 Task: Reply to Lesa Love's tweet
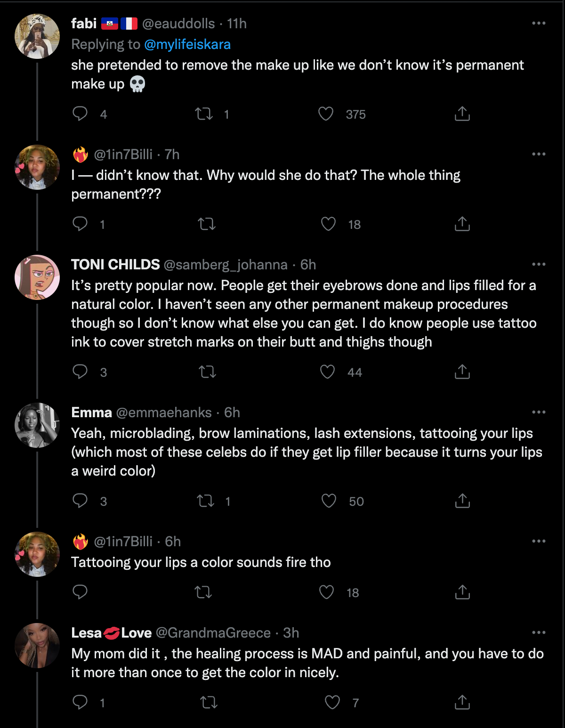pos(80,703)
